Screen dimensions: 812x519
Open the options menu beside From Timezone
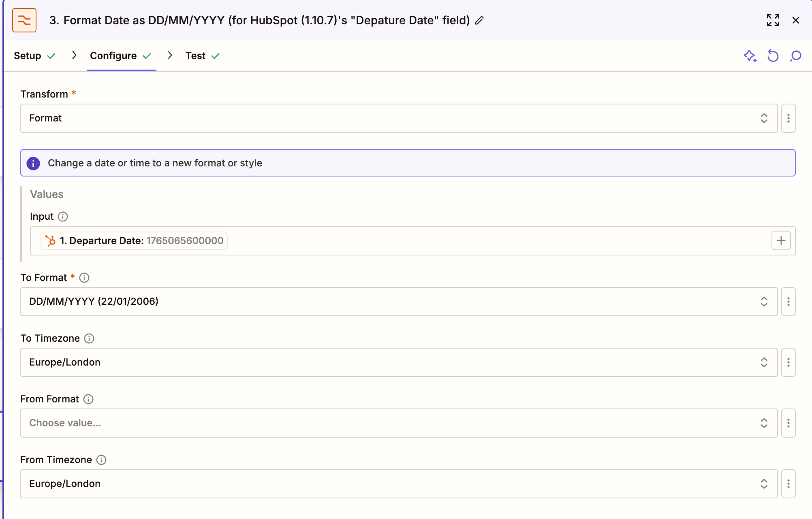tap(788, 484)
